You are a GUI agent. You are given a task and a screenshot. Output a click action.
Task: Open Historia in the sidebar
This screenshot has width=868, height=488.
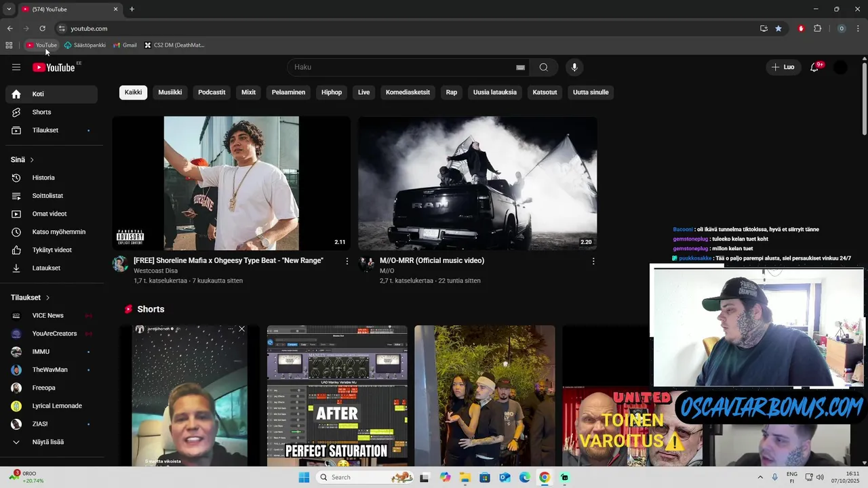click(52, 178)
